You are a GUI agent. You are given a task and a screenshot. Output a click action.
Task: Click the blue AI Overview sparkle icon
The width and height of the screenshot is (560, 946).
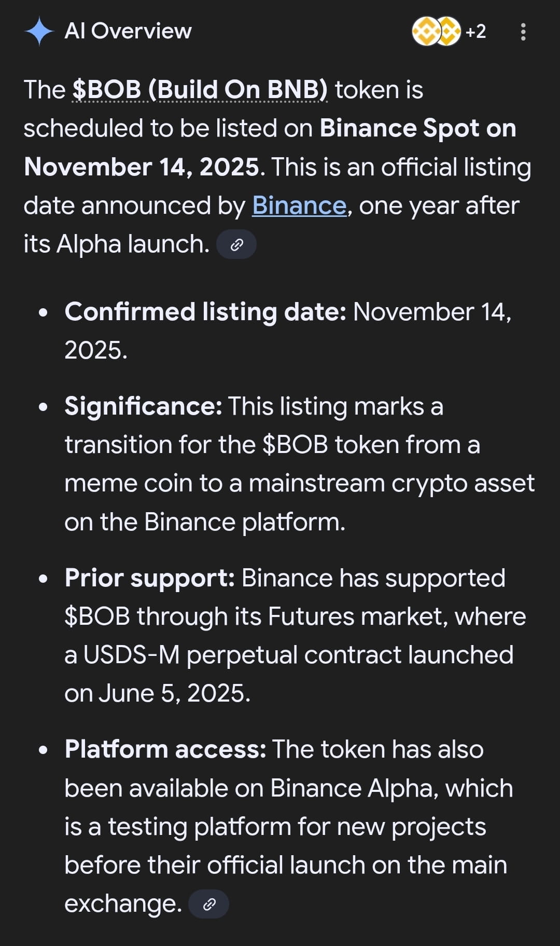(39, 31)
